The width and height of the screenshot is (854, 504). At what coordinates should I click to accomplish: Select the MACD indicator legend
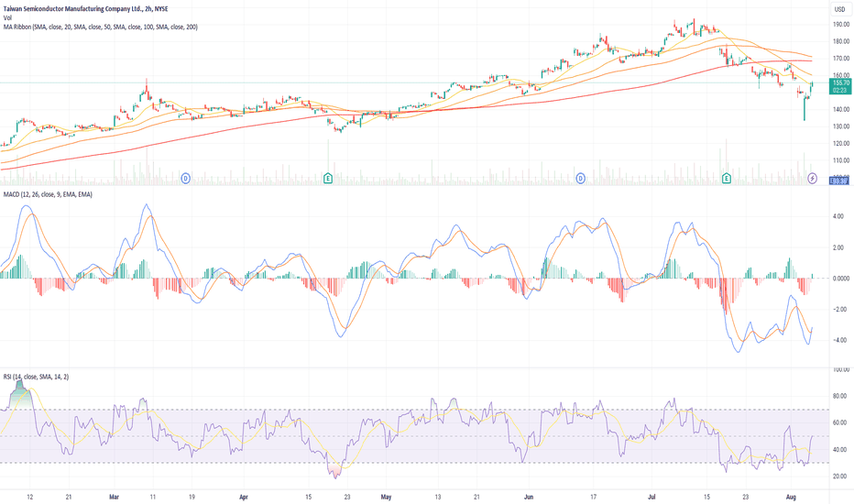tap(48, 194)
